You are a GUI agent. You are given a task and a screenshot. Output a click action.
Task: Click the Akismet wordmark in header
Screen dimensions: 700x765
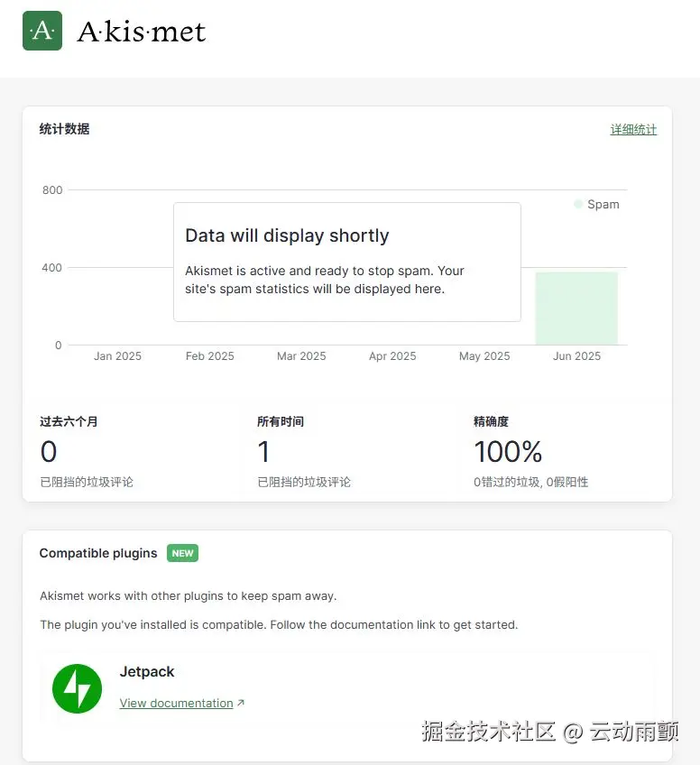(x=141, y=32)
